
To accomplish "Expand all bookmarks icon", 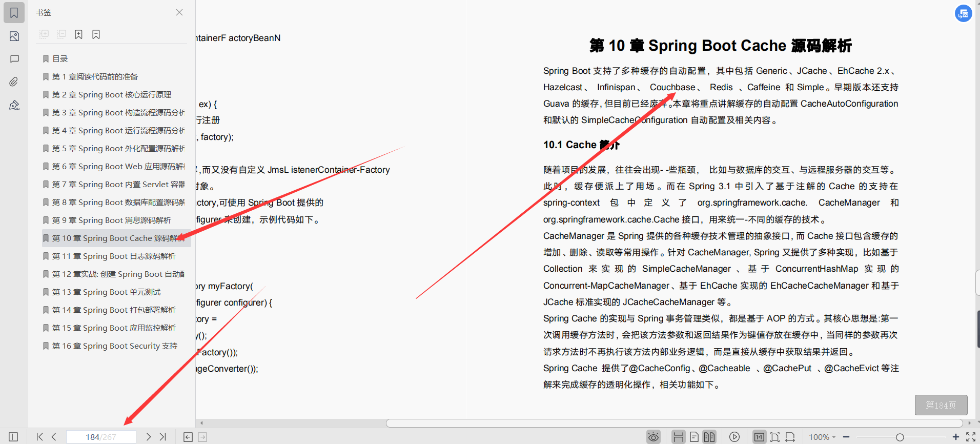I will pos(44,34).
